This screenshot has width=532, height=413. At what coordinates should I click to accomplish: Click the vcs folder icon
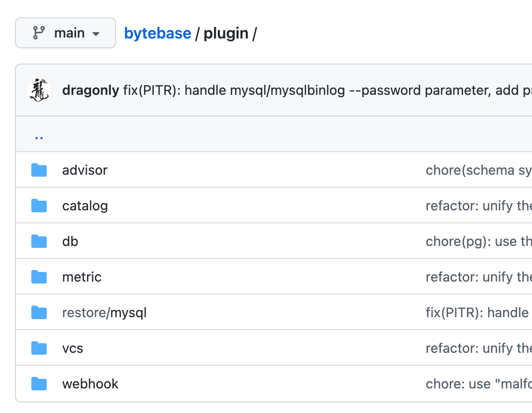pyautogui.click(x=39, y=348)
